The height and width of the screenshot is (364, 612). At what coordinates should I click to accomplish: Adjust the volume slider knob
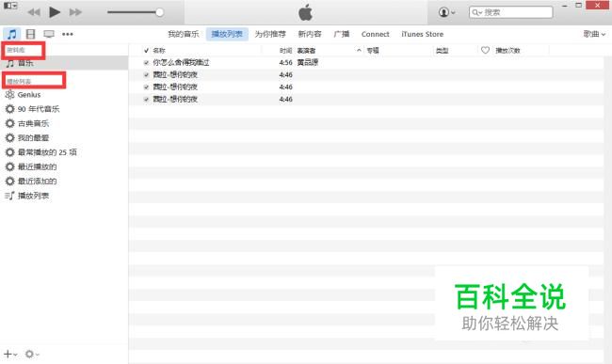pos(159,12)
